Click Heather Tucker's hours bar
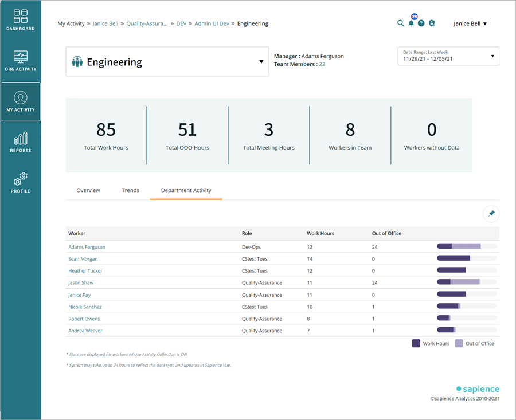 pos(467,270)
